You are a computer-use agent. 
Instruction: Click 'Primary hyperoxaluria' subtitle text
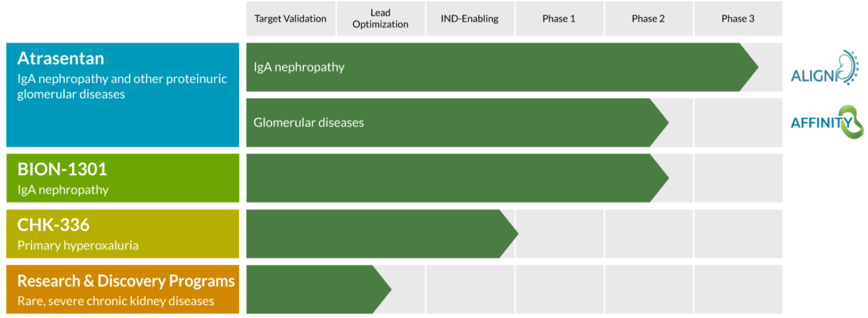78,245
